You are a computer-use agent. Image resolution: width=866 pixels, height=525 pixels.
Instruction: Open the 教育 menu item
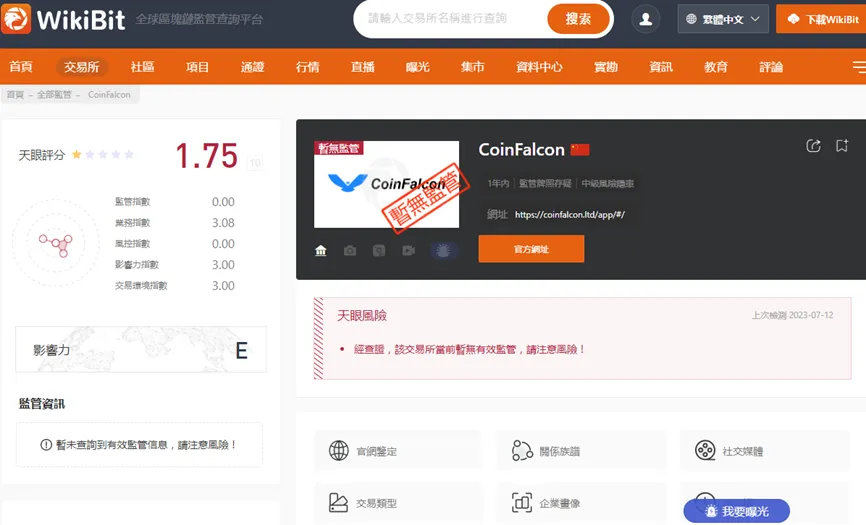pos(716,67)
